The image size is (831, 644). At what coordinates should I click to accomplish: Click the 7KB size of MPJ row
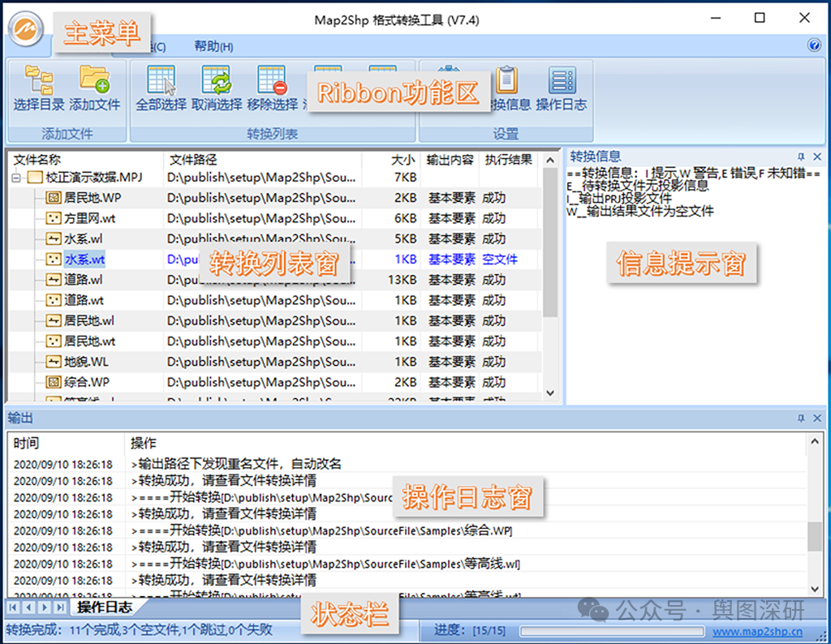[x=406, y=178]
